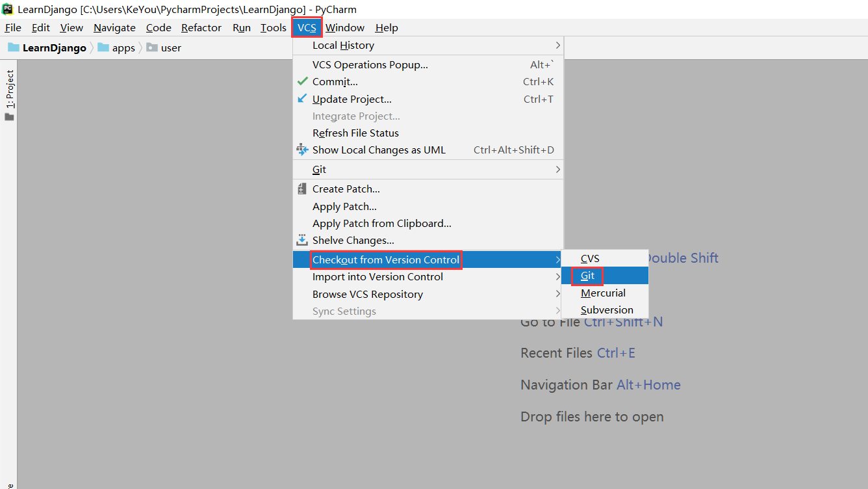The width and height of the screenshot is (868, 489).
Task: Open the Refactor menu
Action: tap(201, 27)
